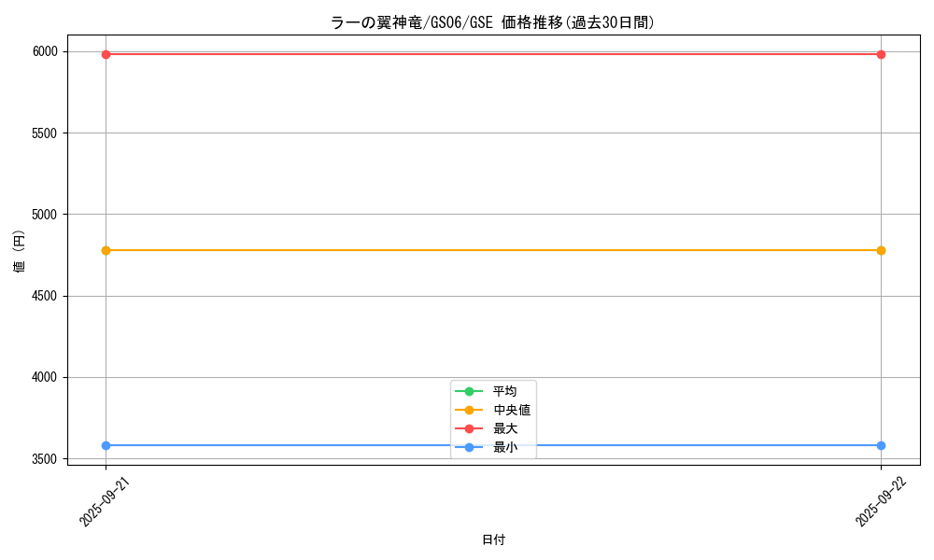The height and width of the screenshot is (560, 934).
Task: Click the 中央値 legend entry
Action: (493, 410)
